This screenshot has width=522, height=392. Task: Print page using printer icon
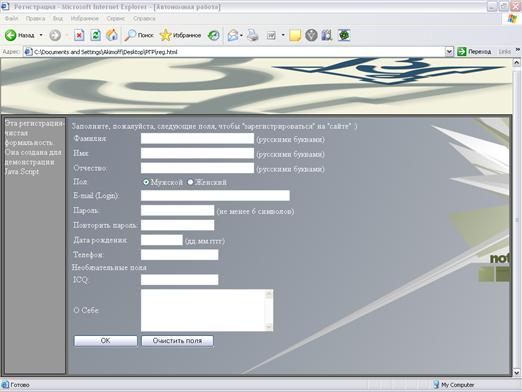253,35
